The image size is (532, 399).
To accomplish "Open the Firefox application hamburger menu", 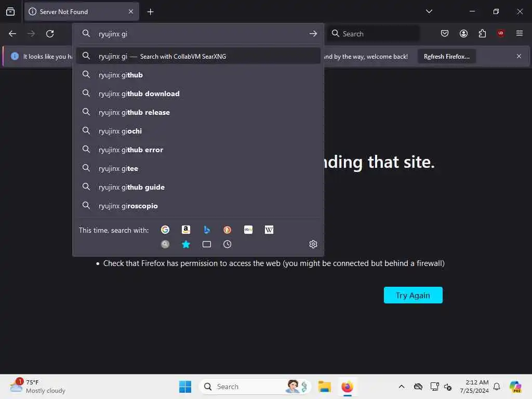I will pos(520,33).
